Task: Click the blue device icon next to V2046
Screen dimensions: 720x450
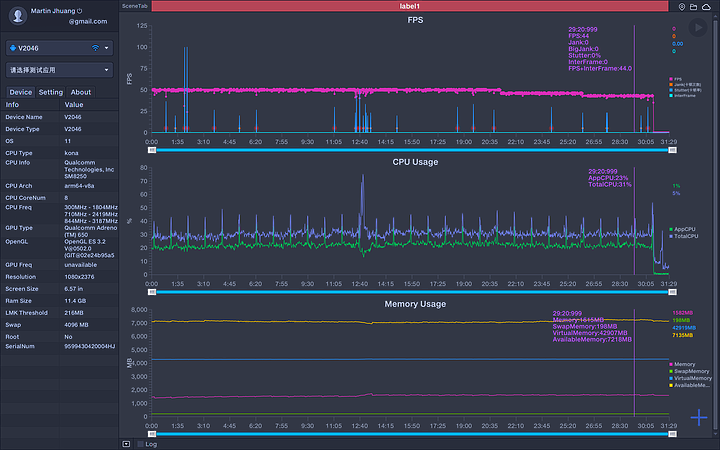Action: [13, 48]
